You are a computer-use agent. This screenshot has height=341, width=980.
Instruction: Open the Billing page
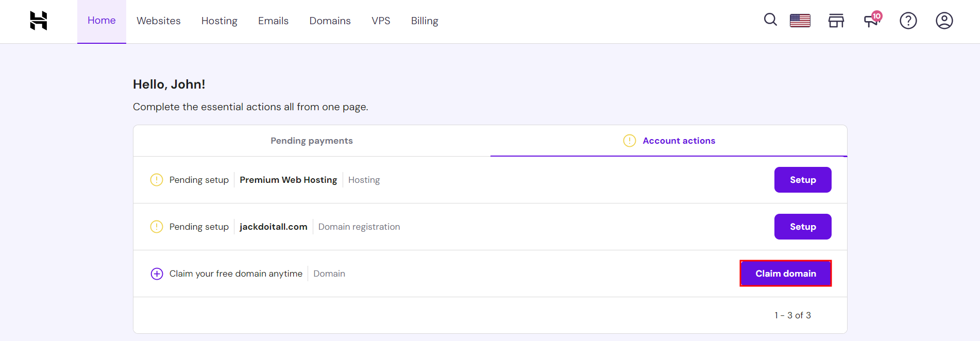(x=425, y=21)
